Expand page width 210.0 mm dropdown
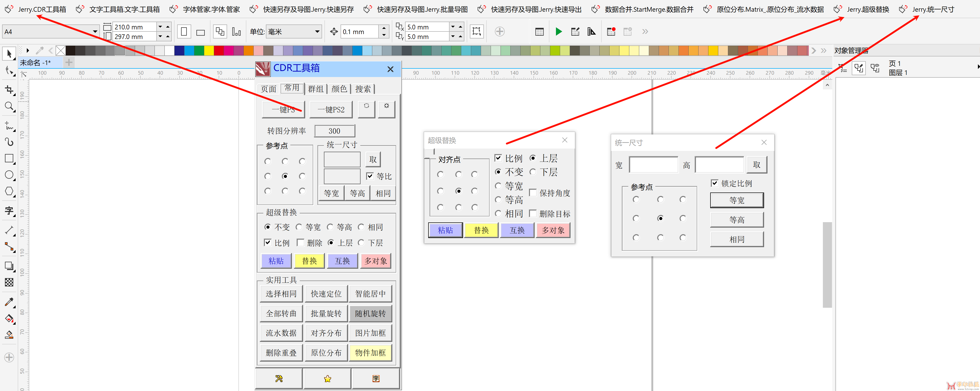Viewport: 980px width, 391px height. pyautogui.click(x=160, y=27)
